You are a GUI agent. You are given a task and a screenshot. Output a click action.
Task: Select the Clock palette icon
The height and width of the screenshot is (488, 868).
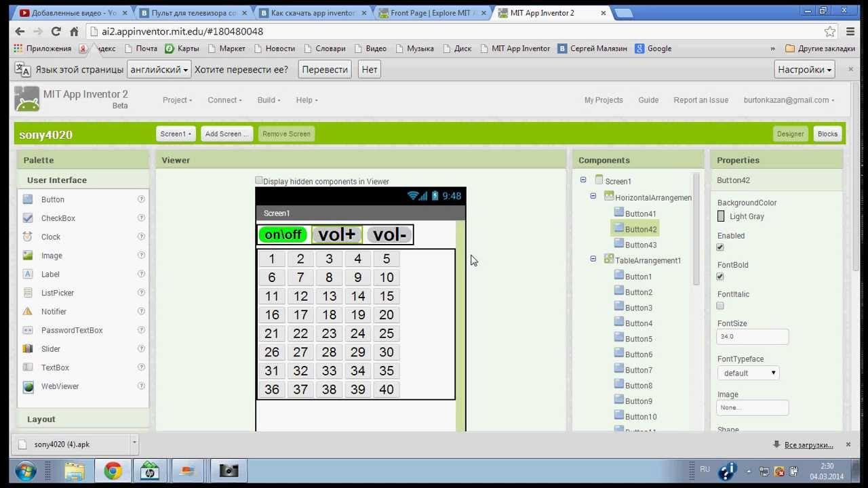point(28,237)
